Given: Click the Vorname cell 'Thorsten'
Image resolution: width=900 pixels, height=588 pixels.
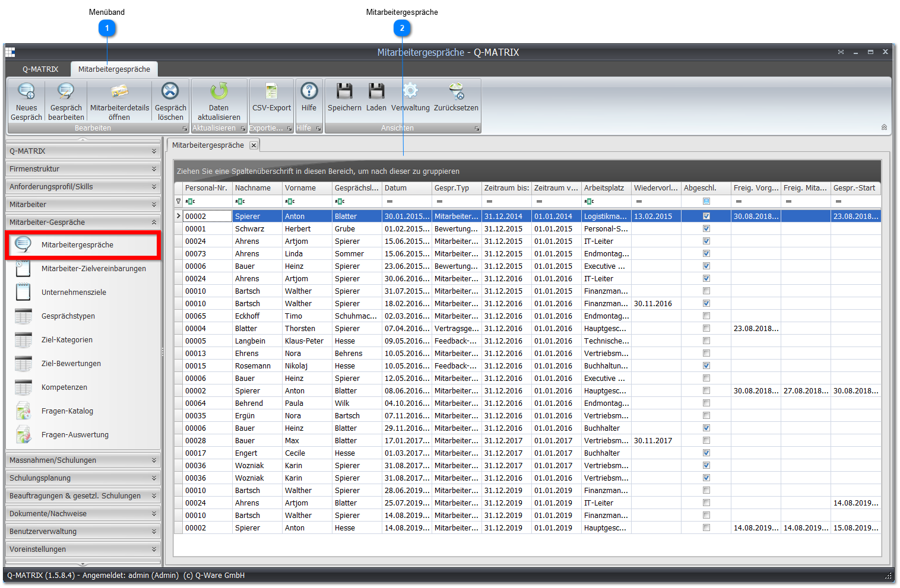Looking at the screenshot, I should [x=307, y=329].
